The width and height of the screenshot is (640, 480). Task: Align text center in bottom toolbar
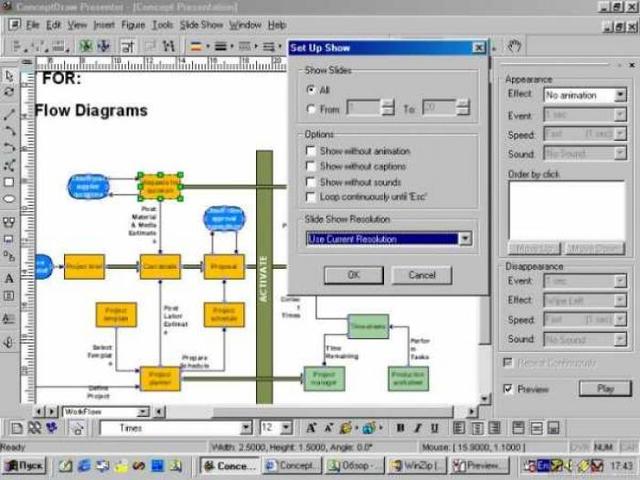coord(477,428)
